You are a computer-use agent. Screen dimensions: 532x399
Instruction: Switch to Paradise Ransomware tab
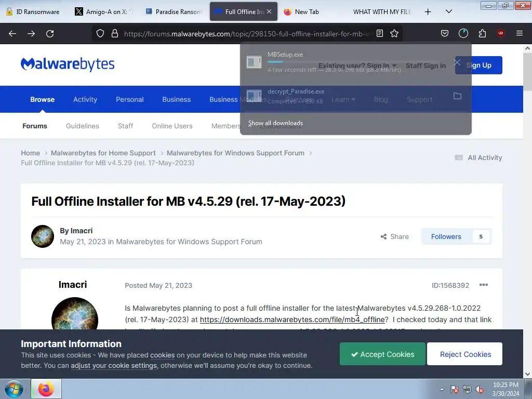pos(174,11)
